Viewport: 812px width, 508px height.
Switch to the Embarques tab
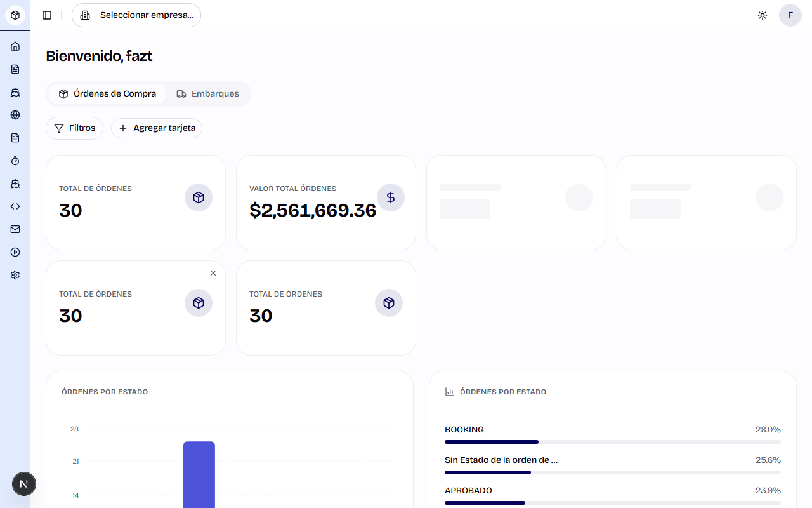coord(208,94)
